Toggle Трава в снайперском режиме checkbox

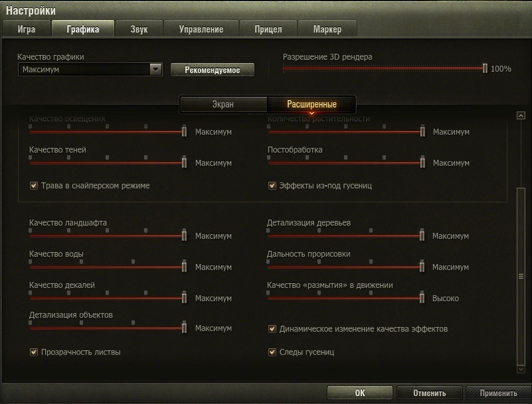coord(34,185)
